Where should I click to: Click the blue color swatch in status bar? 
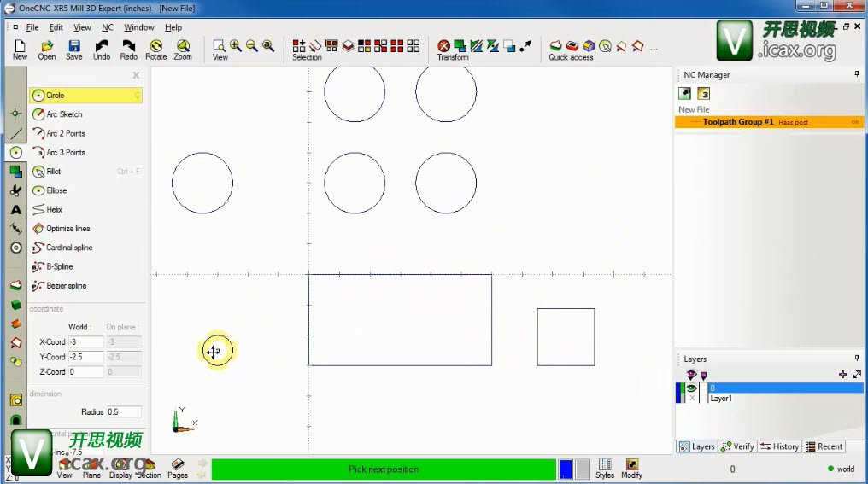(566, 469)
